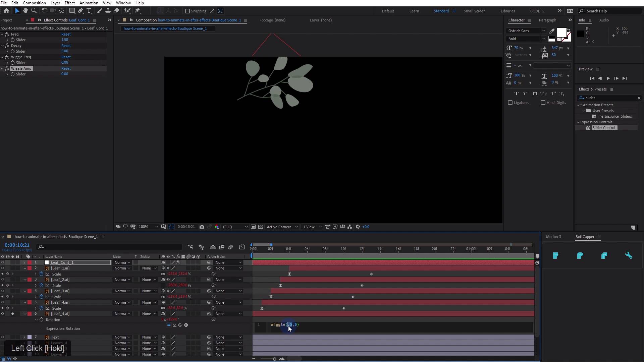Click black swatch in Info panel
Screen dimensions: 644x362
pyautogui.click(x=581, y=34)
